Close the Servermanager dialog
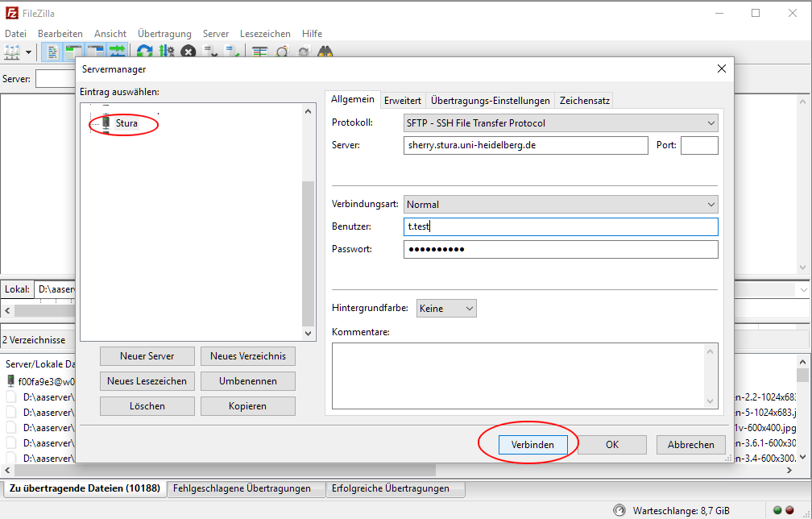Screen dimensions: 812x519 click(x=722, y=69)
